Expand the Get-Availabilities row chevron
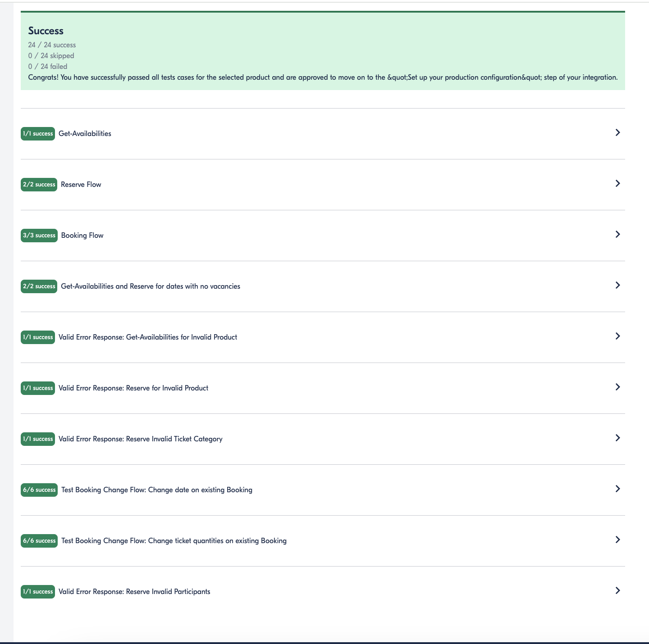 point(617,132)
